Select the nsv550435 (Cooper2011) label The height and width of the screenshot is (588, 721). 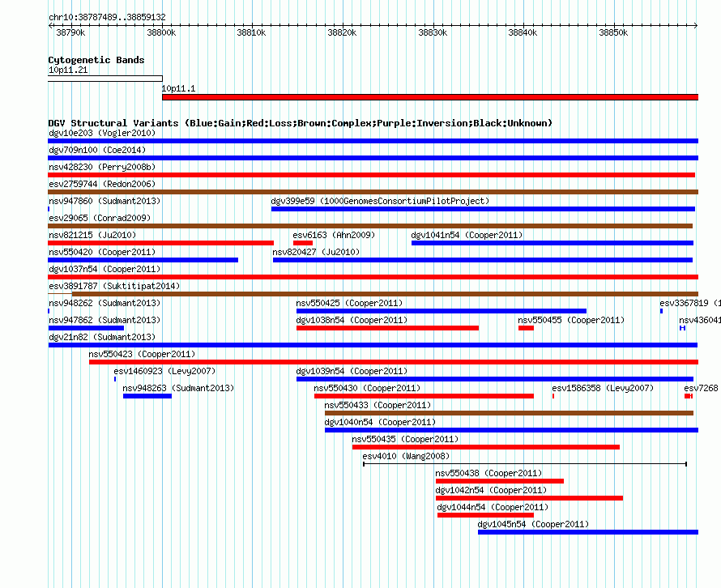pyautogui.click(x=405, y=439)
